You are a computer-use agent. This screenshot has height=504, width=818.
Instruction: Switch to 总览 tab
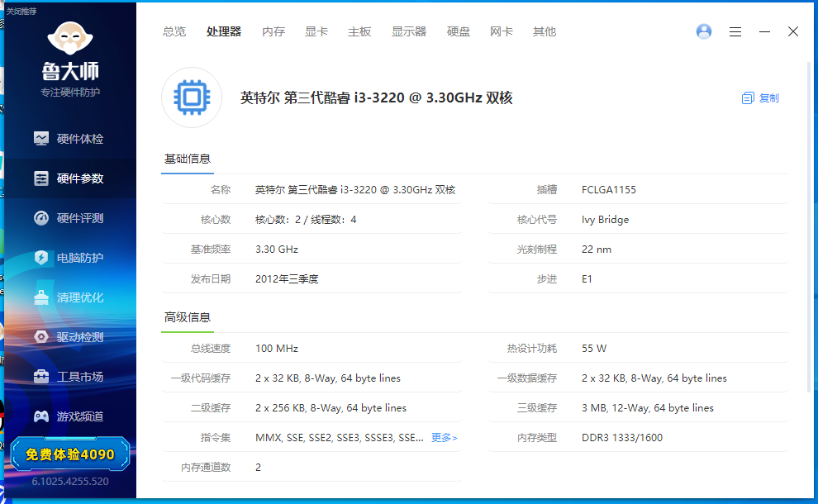tap(174, 32)
